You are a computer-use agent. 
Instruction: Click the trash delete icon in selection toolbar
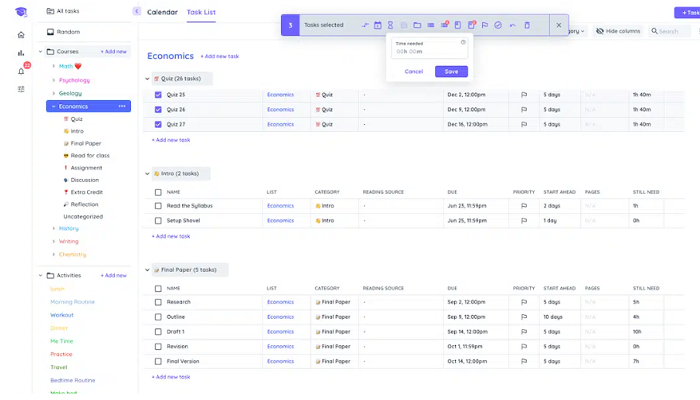(x=527, y=25)
